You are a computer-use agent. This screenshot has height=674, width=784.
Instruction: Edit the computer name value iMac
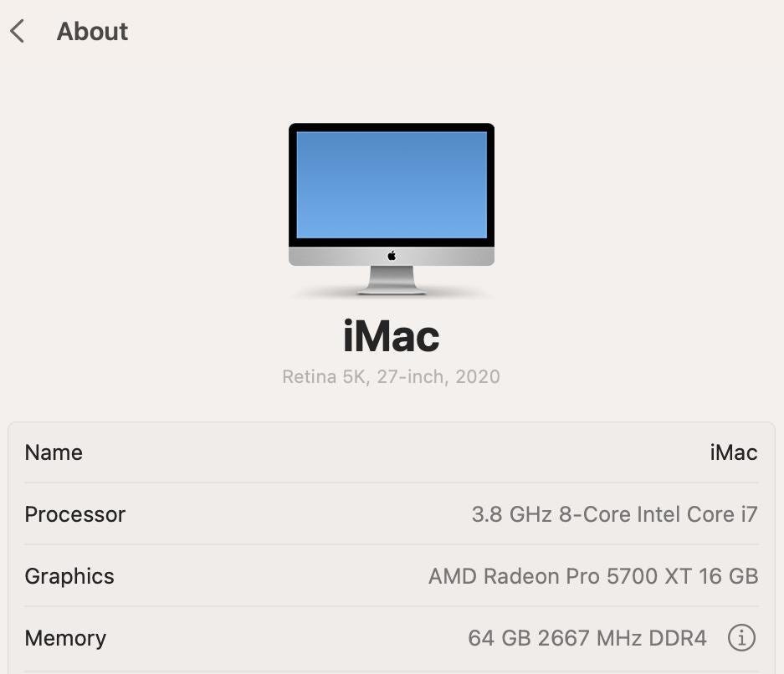734,452
